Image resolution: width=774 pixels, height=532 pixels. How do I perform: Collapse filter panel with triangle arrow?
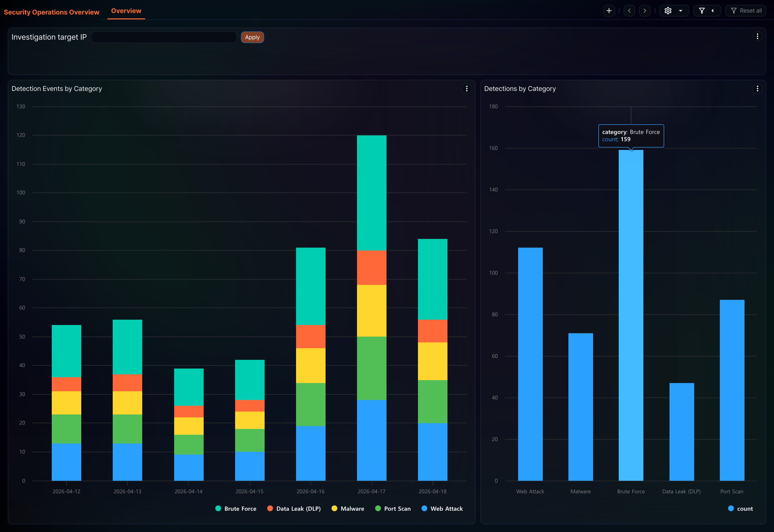point(713,11)
